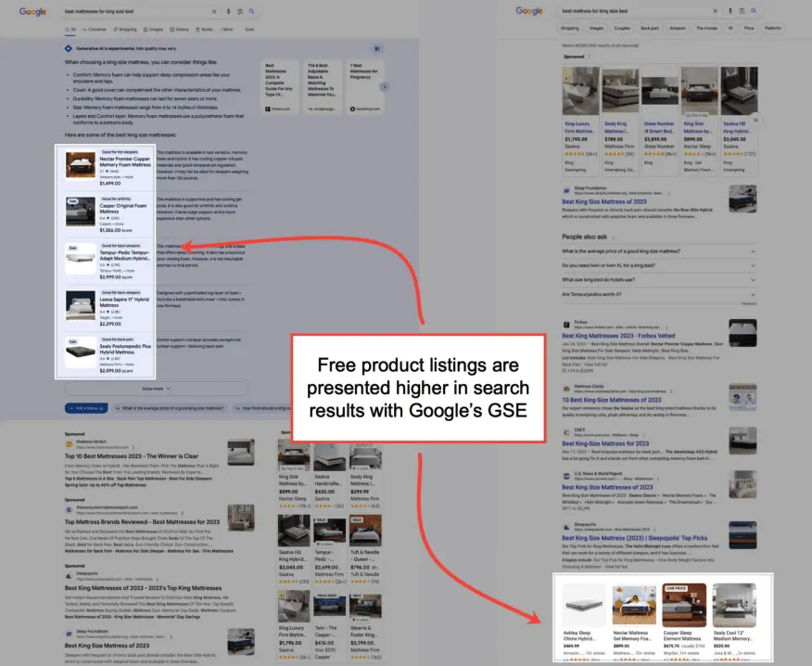The height and width of the screenshot is (666, 812).
Task: Toggle the generative AI layout view icon
Action: point(376,48)
